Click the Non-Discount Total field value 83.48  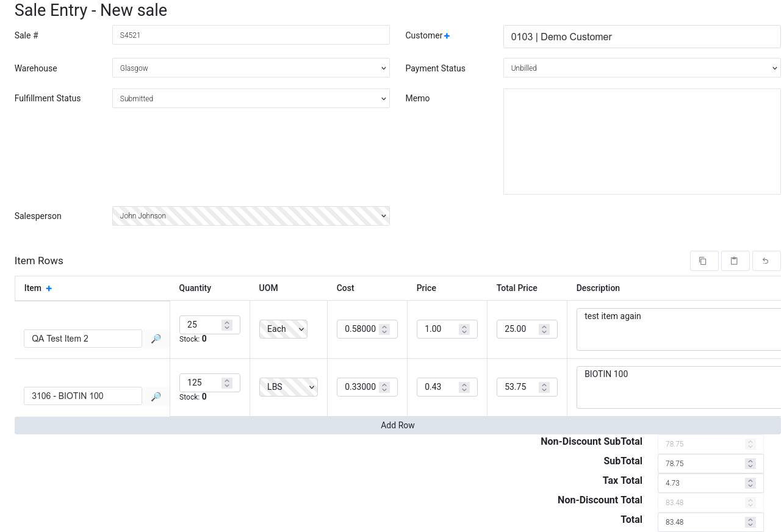tap(711, 503)
